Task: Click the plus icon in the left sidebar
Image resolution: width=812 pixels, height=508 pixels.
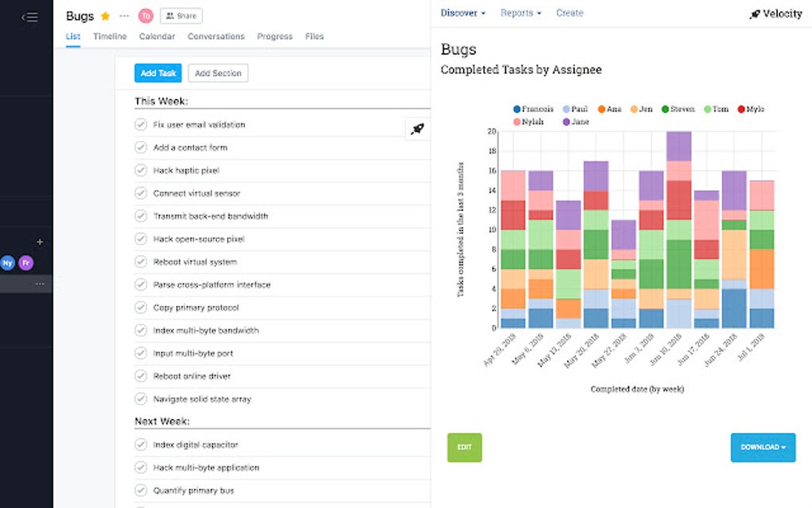Action: tap(40, 242)
